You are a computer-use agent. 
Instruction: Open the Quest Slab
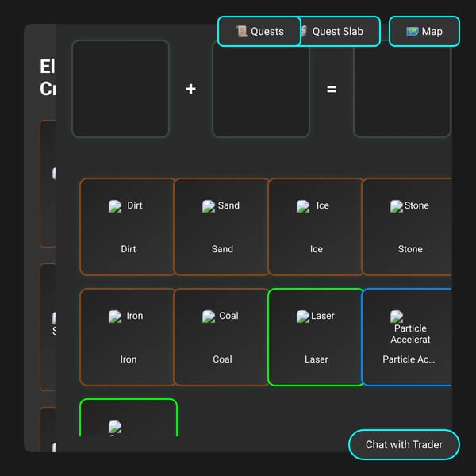(340, 31)
